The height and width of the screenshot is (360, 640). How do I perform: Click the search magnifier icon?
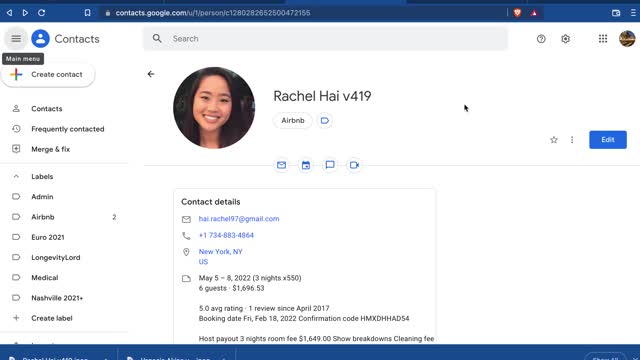click(157, 39)
